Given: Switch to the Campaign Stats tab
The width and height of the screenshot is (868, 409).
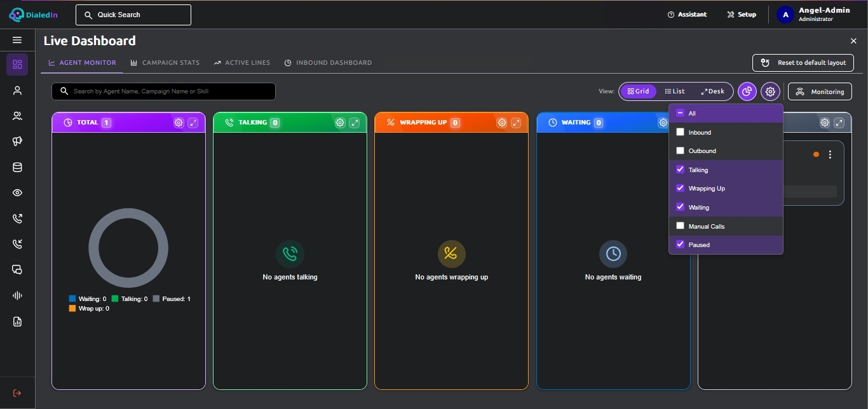Looking at the screenshot, I should [x=165, y=63].
